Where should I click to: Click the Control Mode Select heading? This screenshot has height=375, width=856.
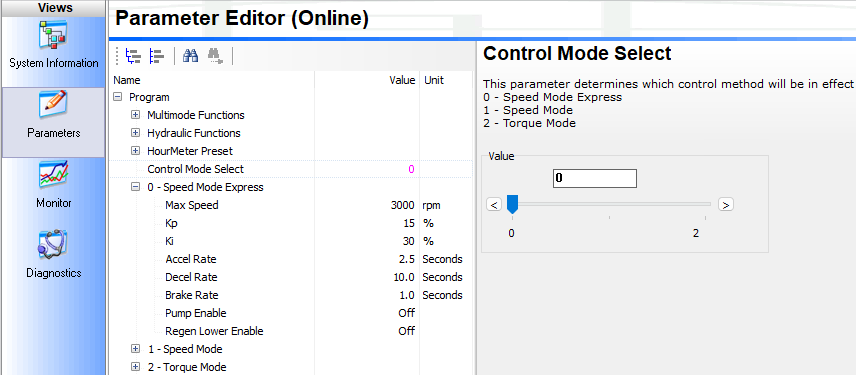[x=578, y=54]
